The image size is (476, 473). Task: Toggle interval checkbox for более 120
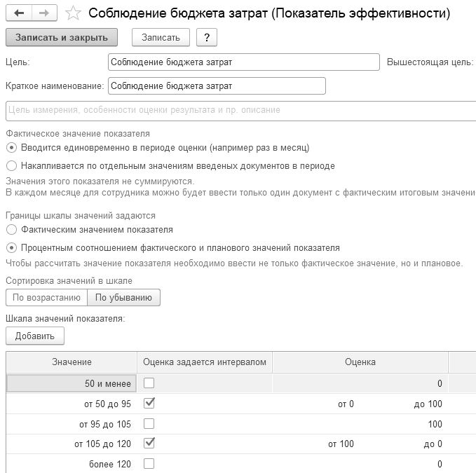(x=149, y=463)
